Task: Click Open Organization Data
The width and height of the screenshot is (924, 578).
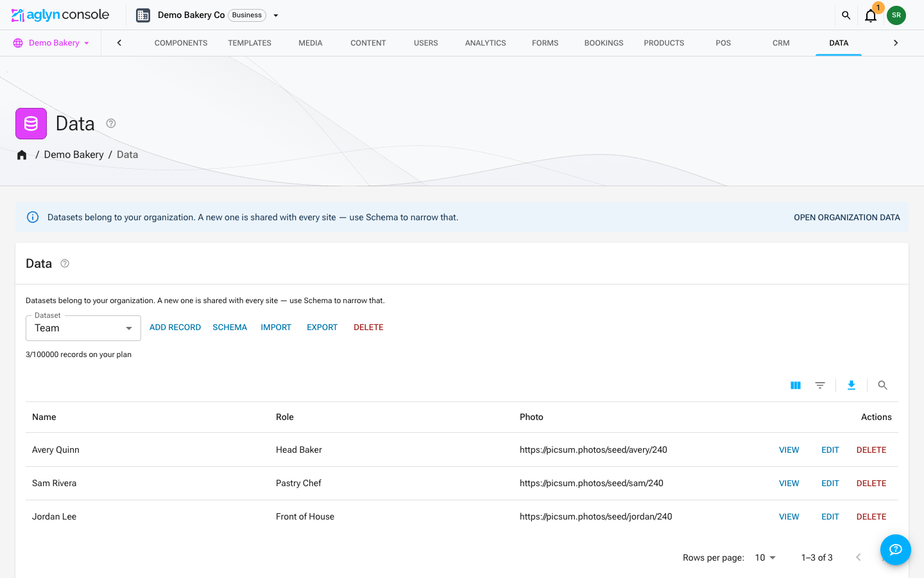Action: pyautogui.click(x=847, y=218)
